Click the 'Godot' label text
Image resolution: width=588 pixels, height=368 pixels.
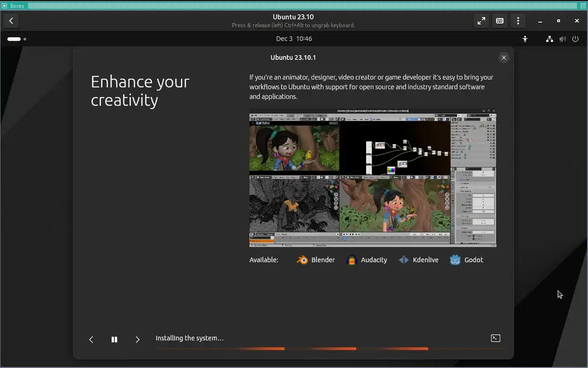pos(474,260)
